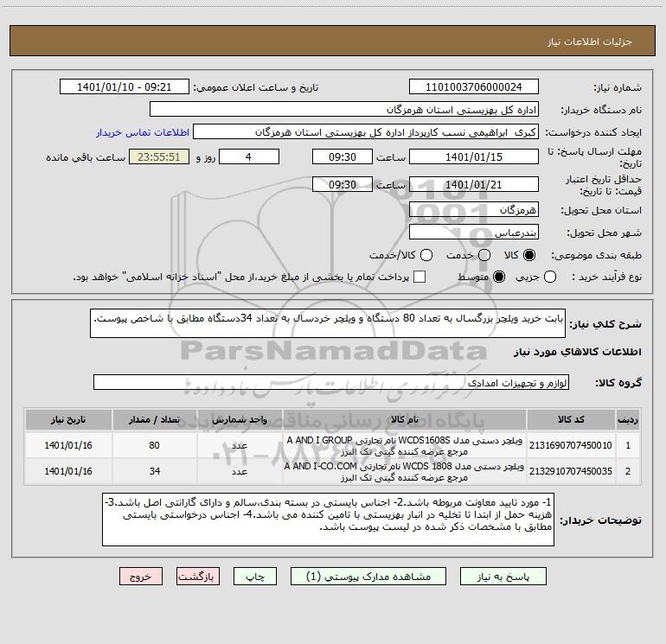Click product code 213169070745001​0
This screenshot has height=644, width=666.
pos(571,445)
